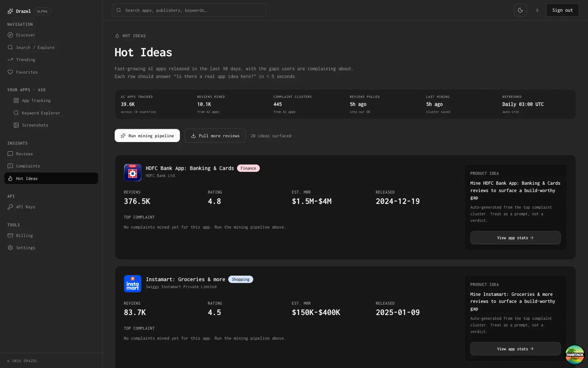Click the Daily 03:00 UTC refreshed value
Viewport: 588px width, 368px height.
point(523,104)
